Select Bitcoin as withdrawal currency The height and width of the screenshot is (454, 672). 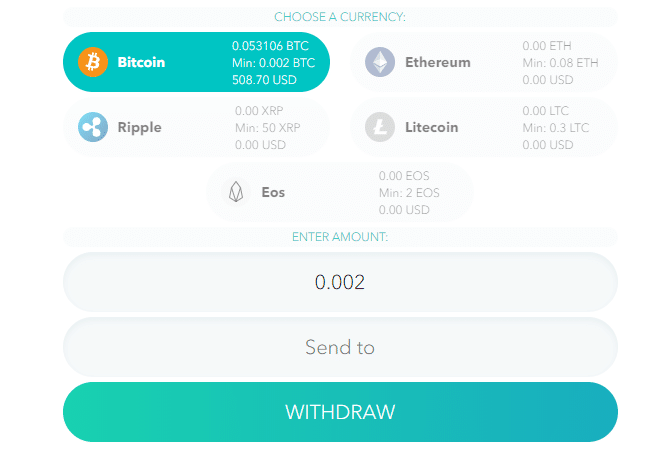tap(196, 62)
